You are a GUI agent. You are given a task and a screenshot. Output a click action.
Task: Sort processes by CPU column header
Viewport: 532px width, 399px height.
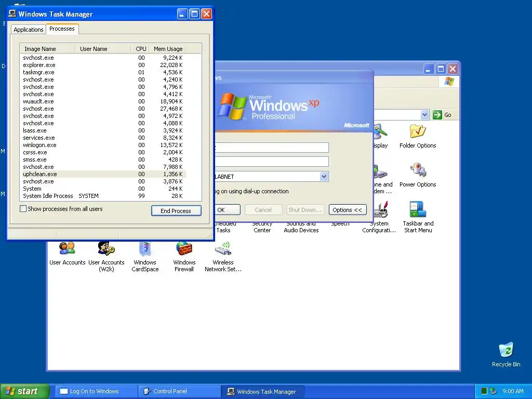click(x=140, y=49)
